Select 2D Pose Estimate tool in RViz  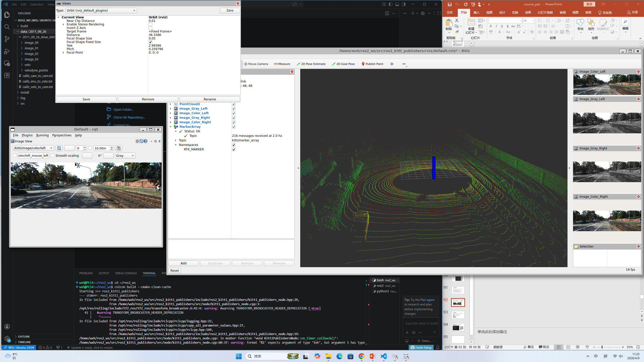tap(311, 64)
